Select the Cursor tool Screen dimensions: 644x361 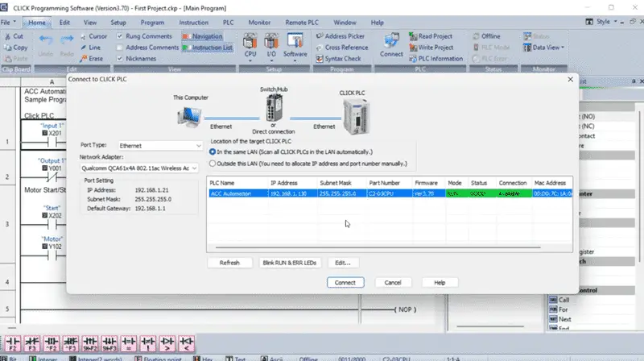pyautogui.click(x=93, y=36)
